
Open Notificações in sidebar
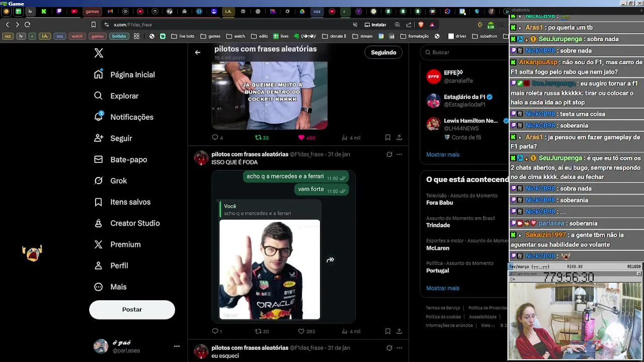[x=124, y=117]
